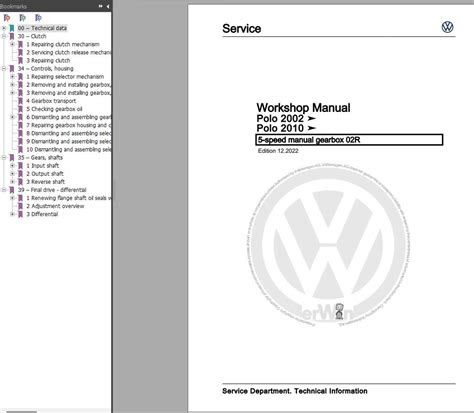This screenshot has width=474, height=413.
Task: Click the blue-marked bookmark toolbar icon
Action: point(38,18)
